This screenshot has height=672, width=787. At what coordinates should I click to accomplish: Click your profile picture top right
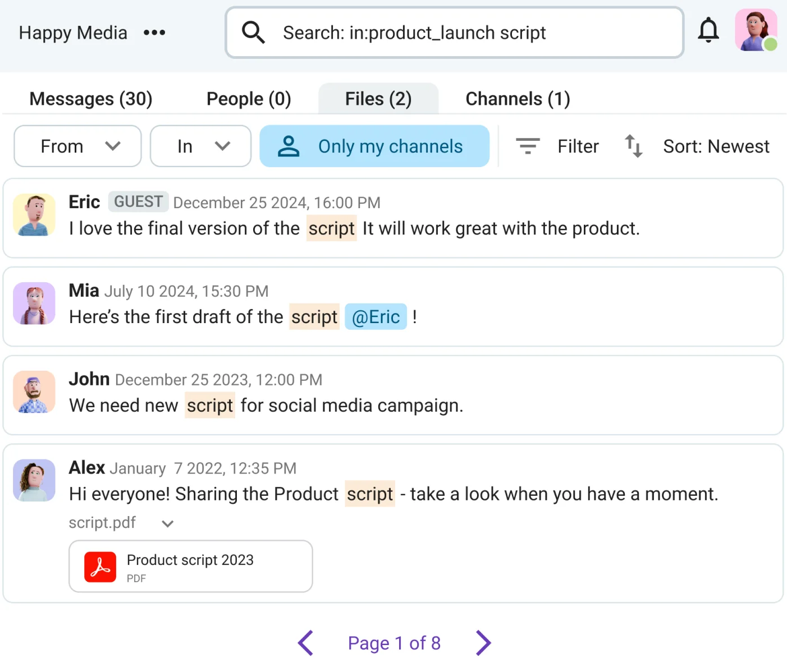(756, 30)
